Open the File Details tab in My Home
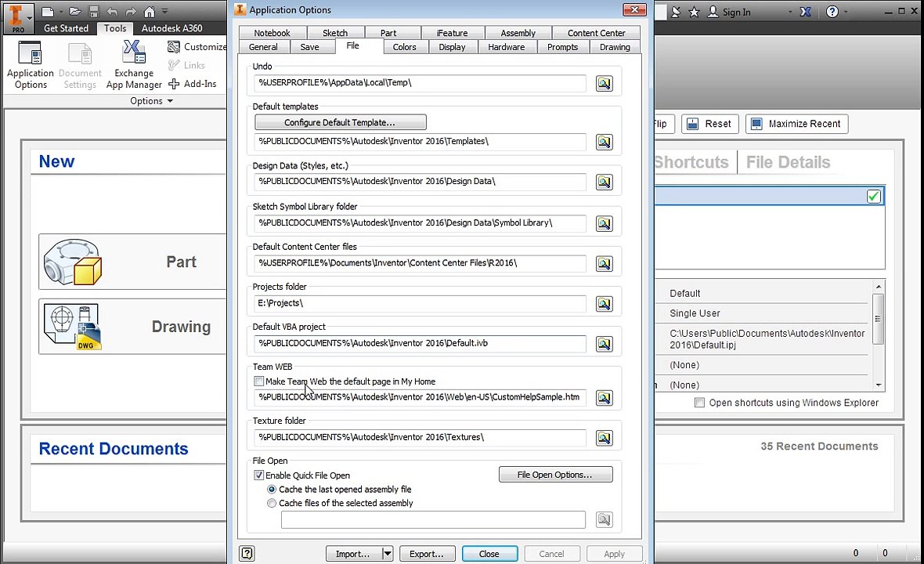This screenshot has height=564, width=924. (788, 162)
